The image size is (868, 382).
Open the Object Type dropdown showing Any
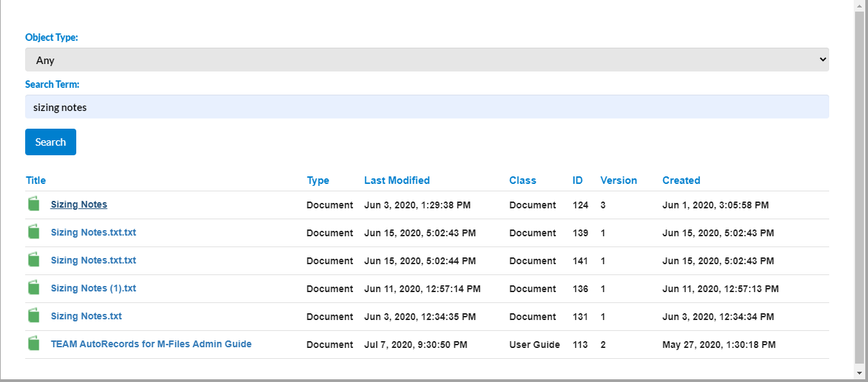427,60
